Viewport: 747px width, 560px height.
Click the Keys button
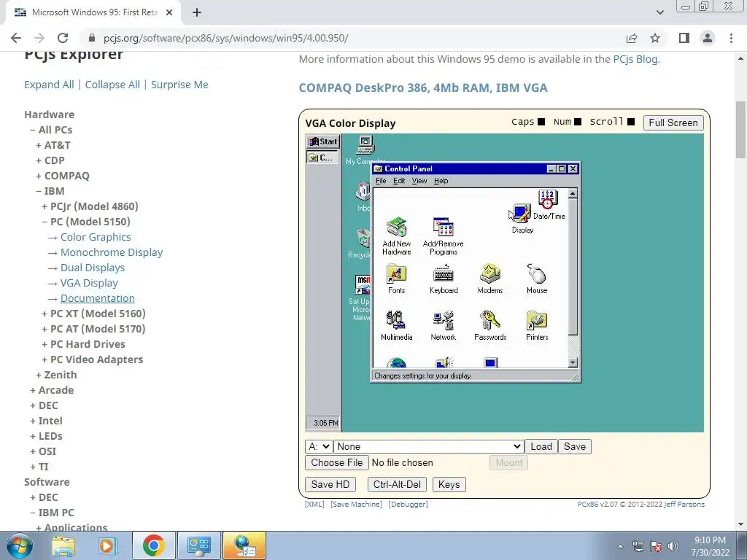click(449, 484)
